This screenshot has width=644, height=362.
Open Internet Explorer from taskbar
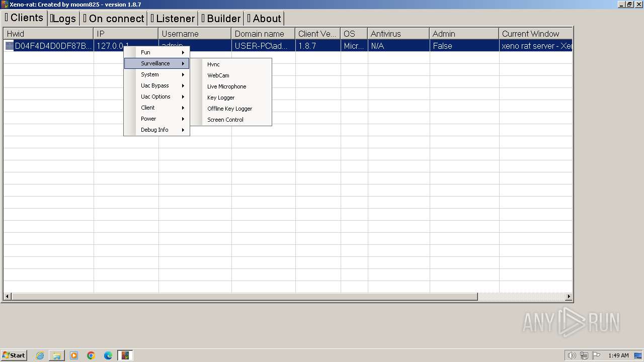pos(40,355)
